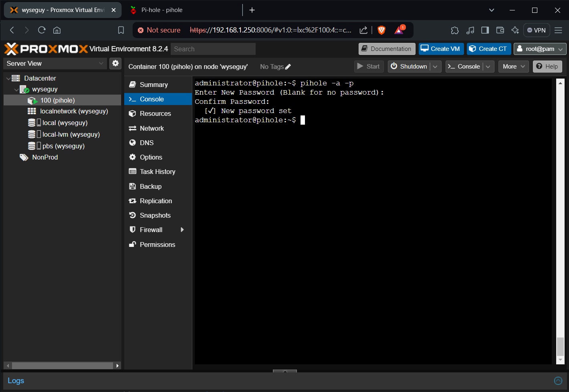Click the VPN button
The width and height of the screenshot is (569, 392).
click(537, 30)
